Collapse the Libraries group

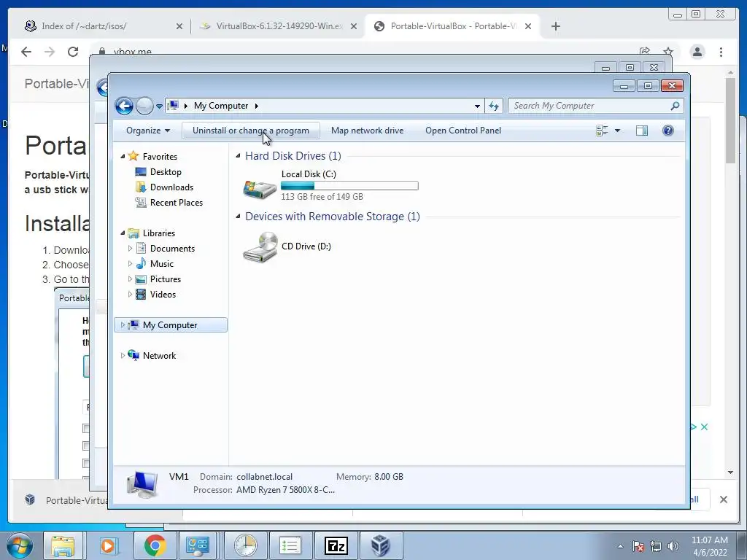123,233
